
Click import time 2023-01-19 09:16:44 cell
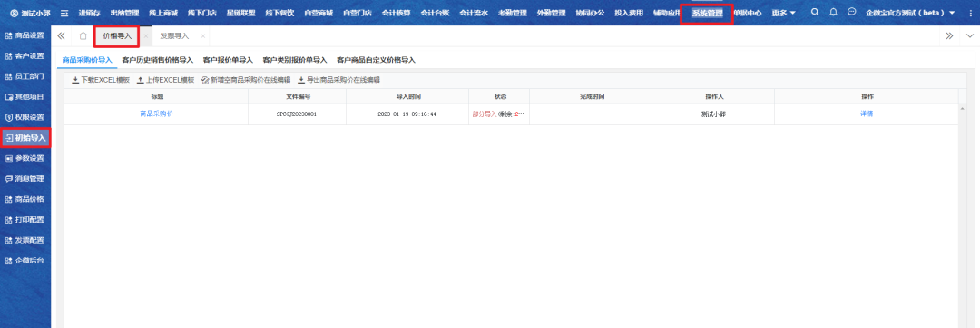pos(407,114)
